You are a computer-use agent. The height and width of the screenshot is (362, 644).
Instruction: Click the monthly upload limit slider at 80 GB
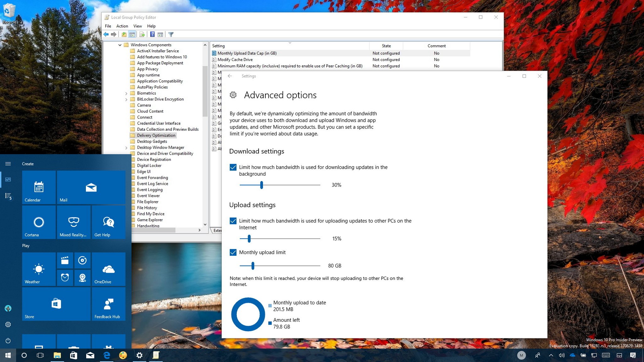click(x=253, y=266)
